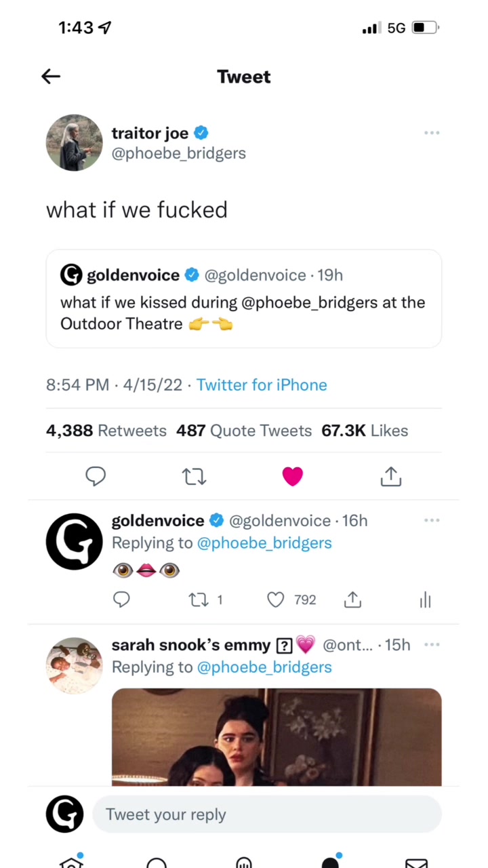View analytics for goldenvoice reply
This screenshot has width=488, height=868.
tap(425, 599)
